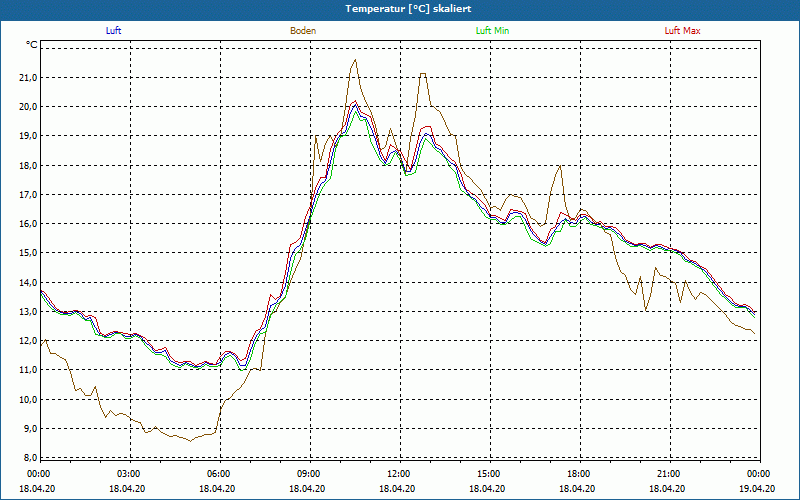The width and height of the screenshot is (800, 500).
Task: Click the 06:00 time axis label
Action: pos(220,474)
